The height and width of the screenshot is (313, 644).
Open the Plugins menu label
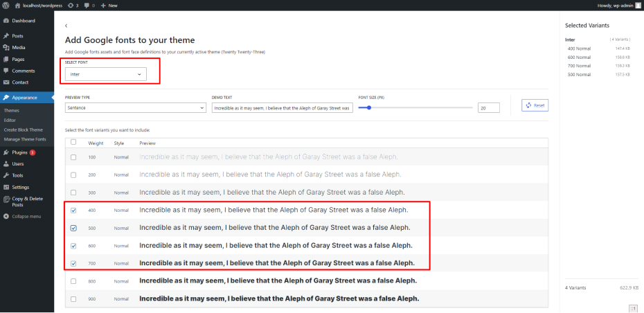point(19,152)
